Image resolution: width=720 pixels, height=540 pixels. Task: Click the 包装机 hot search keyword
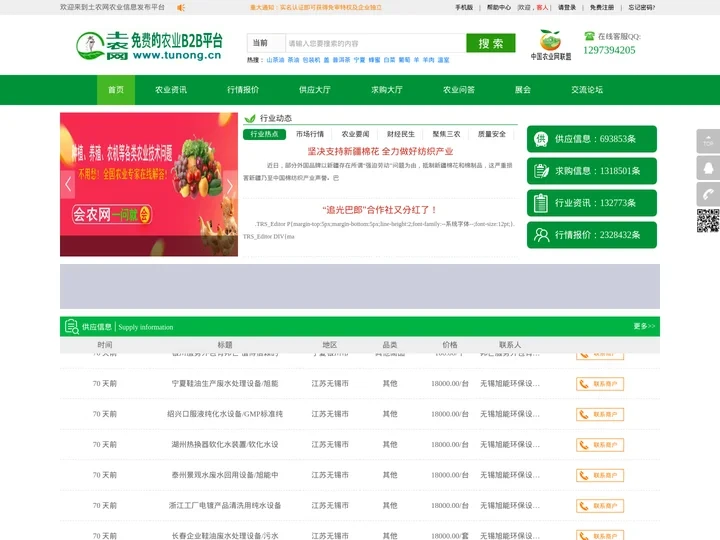point(311,60)
